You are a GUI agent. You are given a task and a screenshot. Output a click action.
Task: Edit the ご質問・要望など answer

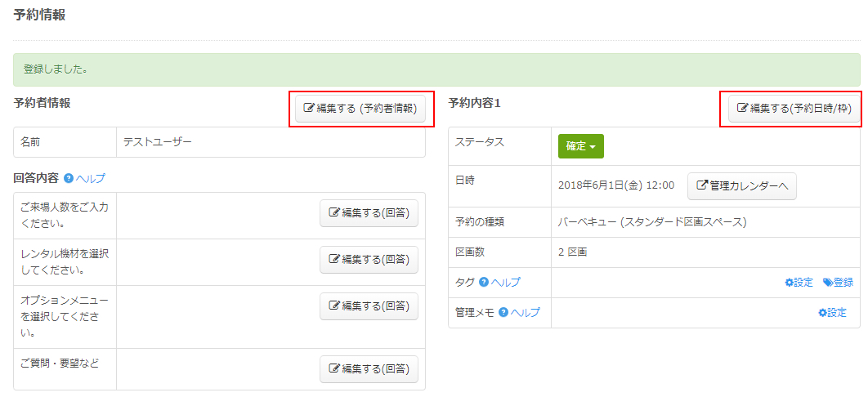tap(369, 369)
